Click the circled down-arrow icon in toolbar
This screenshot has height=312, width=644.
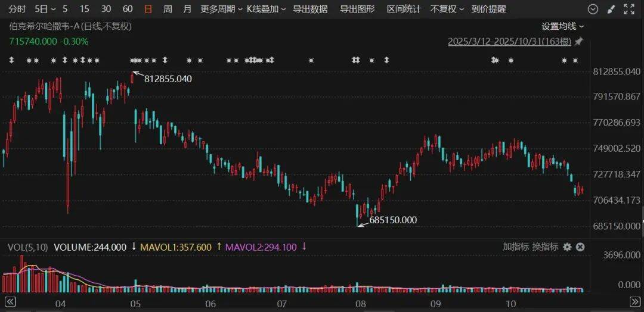[592, 9]
